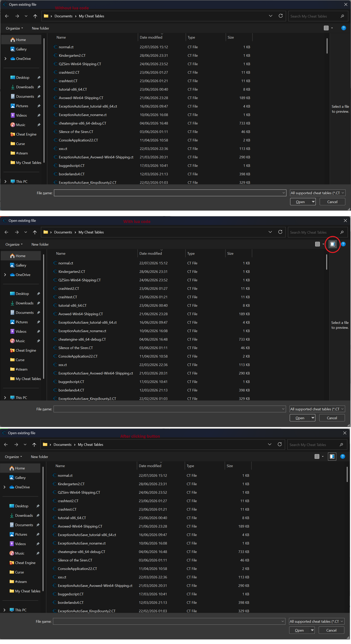The width and height of the screenshot is (351, 644).
Task: Click the Documents breadcrumb in the middle dialog
Action: point(63,232)
